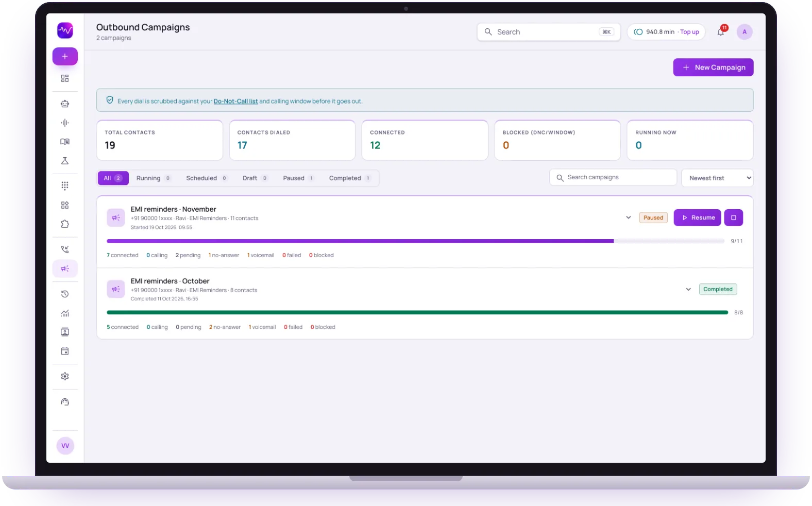Click the Top up link
Viewport: 812px width, 506px height.
[x=689, y=32]
